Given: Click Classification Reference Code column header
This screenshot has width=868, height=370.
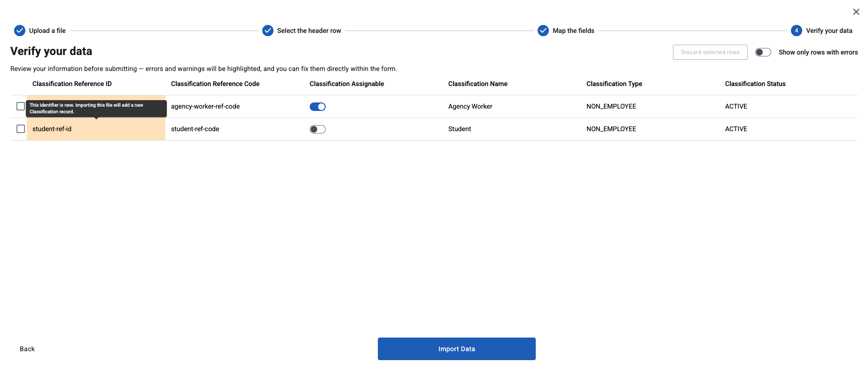Looking at the screenshot, I should [215, 84].
